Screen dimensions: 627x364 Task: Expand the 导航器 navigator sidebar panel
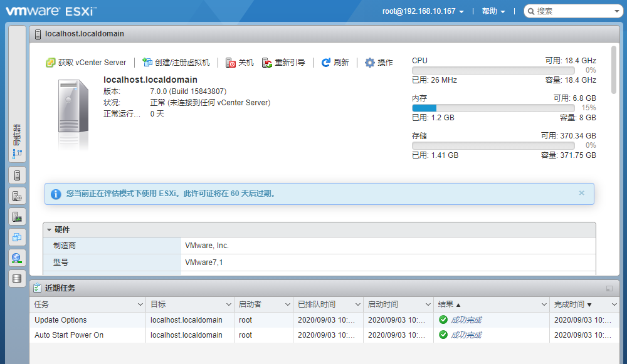point(17,94)
